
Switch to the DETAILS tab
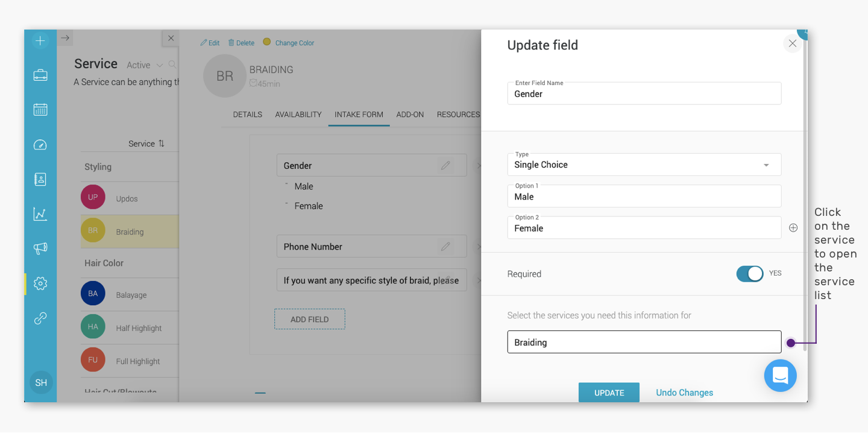(x=248, y=114)
